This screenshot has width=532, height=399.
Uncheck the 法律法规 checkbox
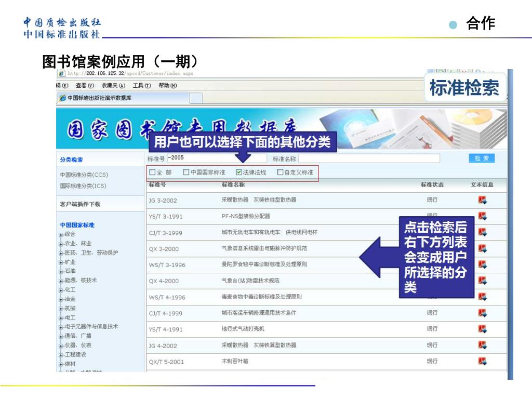239,172
